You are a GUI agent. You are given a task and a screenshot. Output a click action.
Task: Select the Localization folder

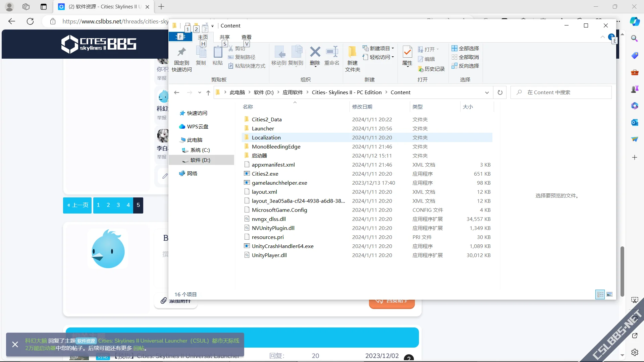367,138
